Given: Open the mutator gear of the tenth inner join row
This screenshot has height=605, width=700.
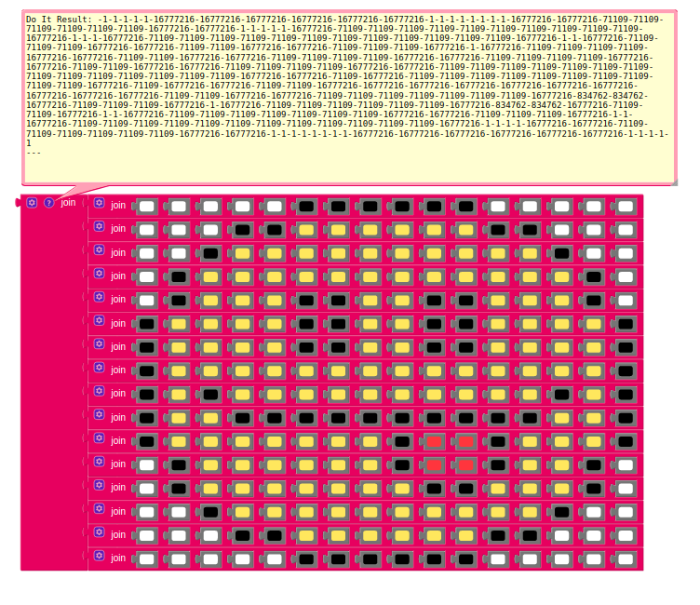Looking at the screenshot, I should click(x=99, y=414).
